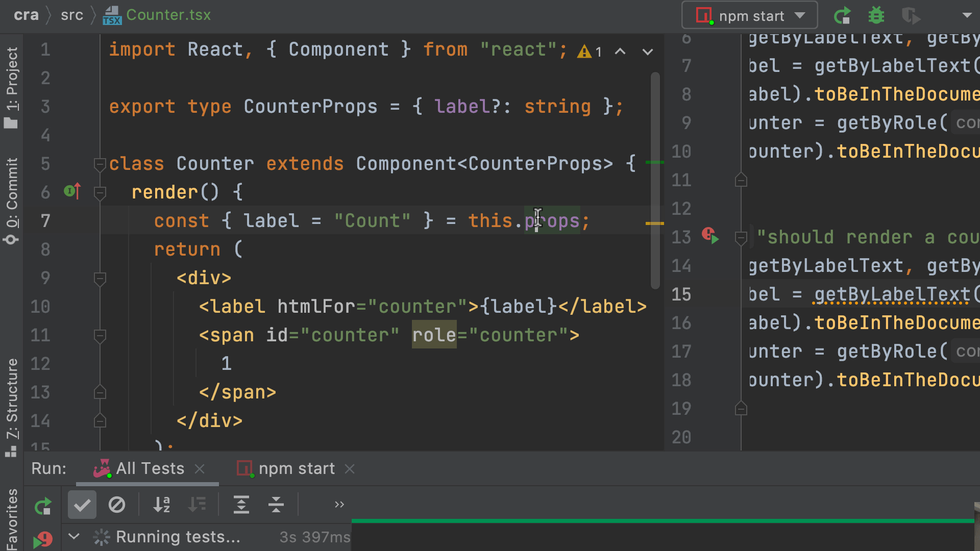Toggle Show Passed tests checkmark button

82,505
